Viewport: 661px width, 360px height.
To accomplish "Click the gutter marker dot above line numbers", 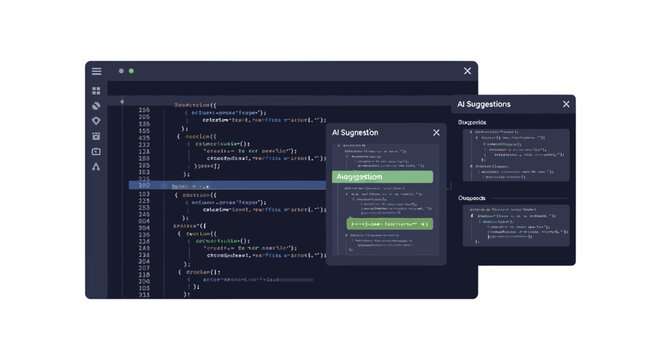I will tap(122, 102).
